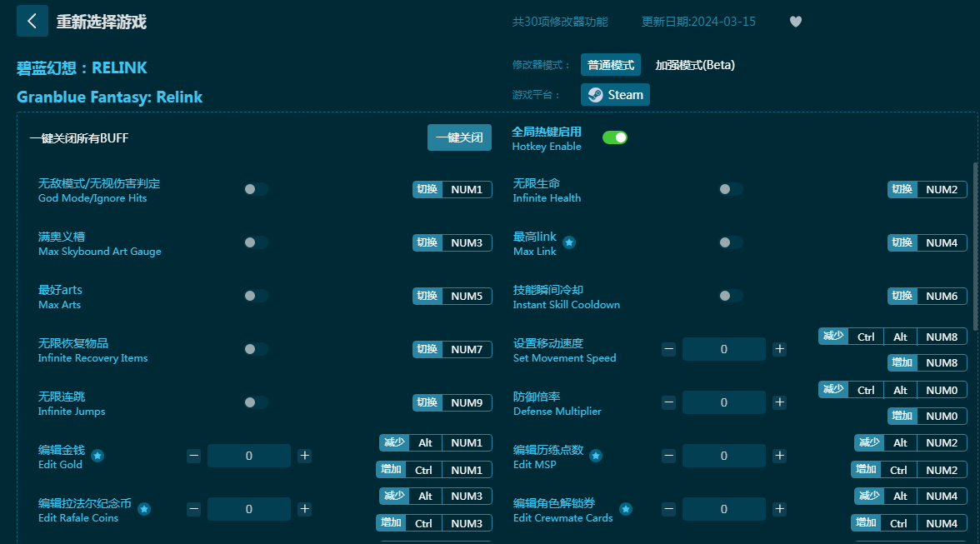This screenshot has height=544, width=980.
Task: Lower Defense Multiplier with minus icon
Action: click(x=668, y=402)
